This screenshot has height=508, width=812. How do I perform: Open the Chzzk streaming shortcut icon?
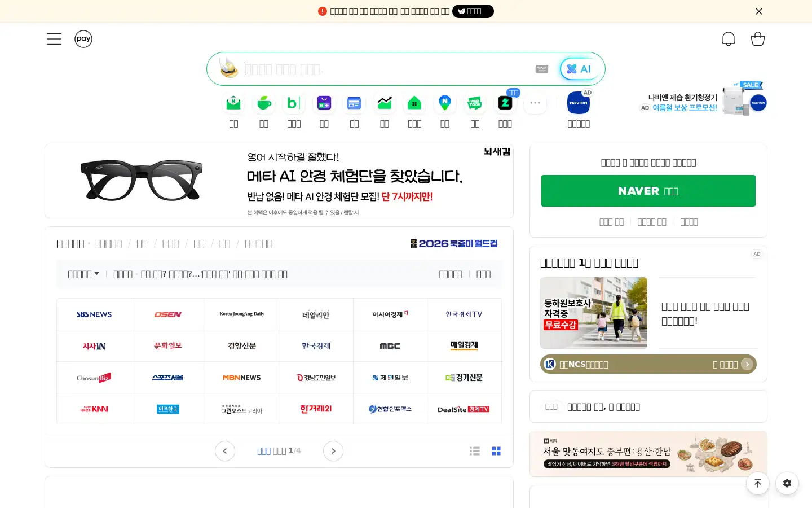coord(505,103)
